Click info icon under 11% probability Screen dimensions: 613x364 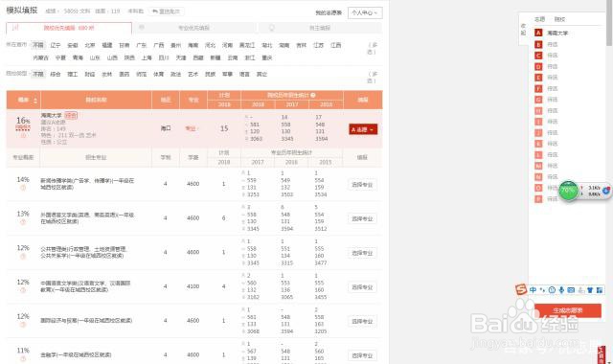pos(23,358)
